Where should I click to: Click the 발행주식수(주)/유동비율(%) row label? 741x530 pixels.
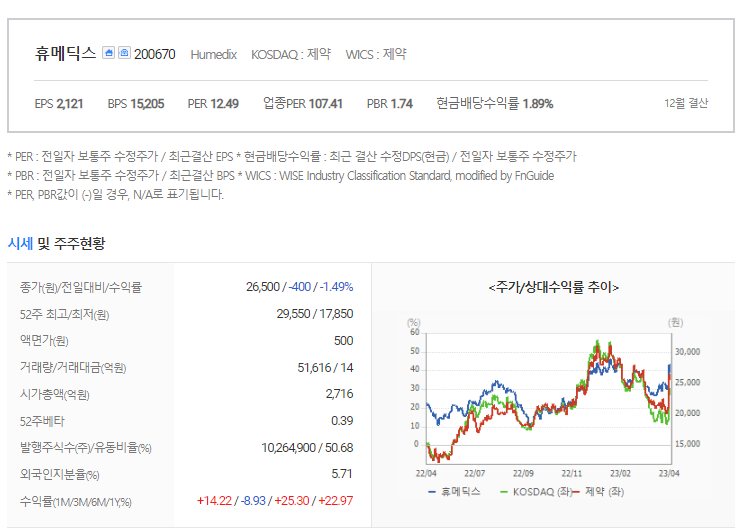pos(86,448)
